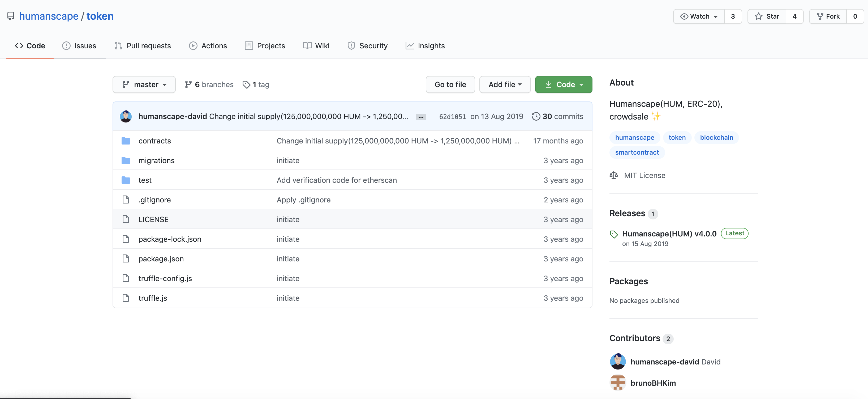Screen dimensions: 868x399
Task: Open the Wiki tab
Action: click(316, 45)
